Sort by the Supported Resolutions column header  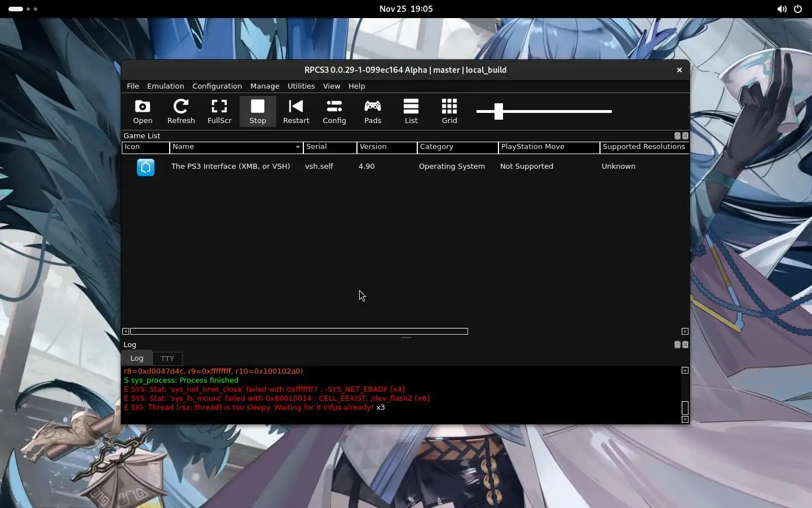tap(645, 147)
